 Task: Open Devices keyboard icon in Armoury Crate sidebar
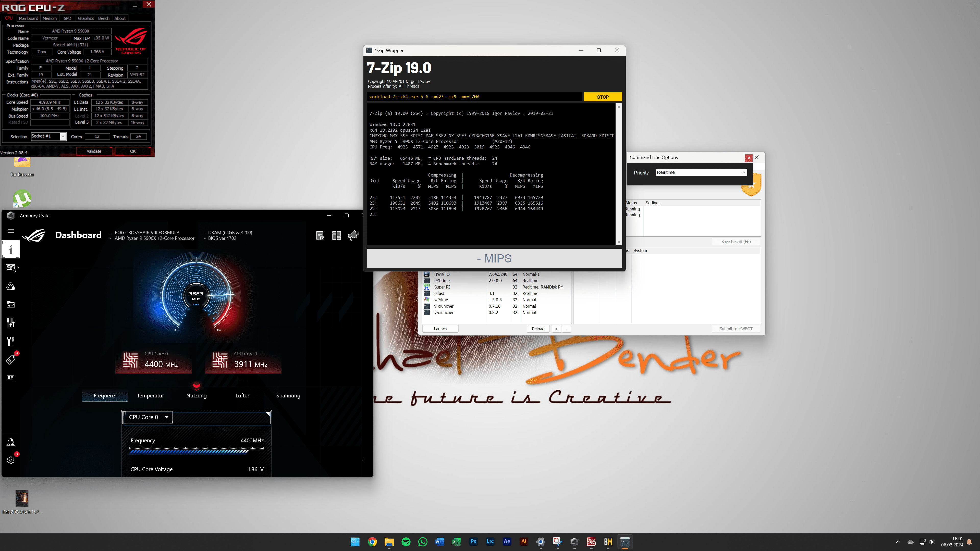(x=11, y=268)
